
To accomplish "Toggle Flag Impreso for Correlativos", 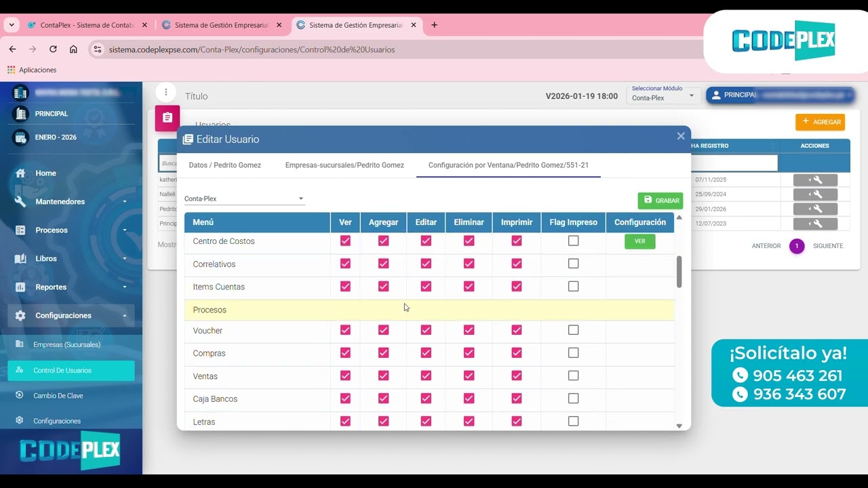I will pos(573,264).
